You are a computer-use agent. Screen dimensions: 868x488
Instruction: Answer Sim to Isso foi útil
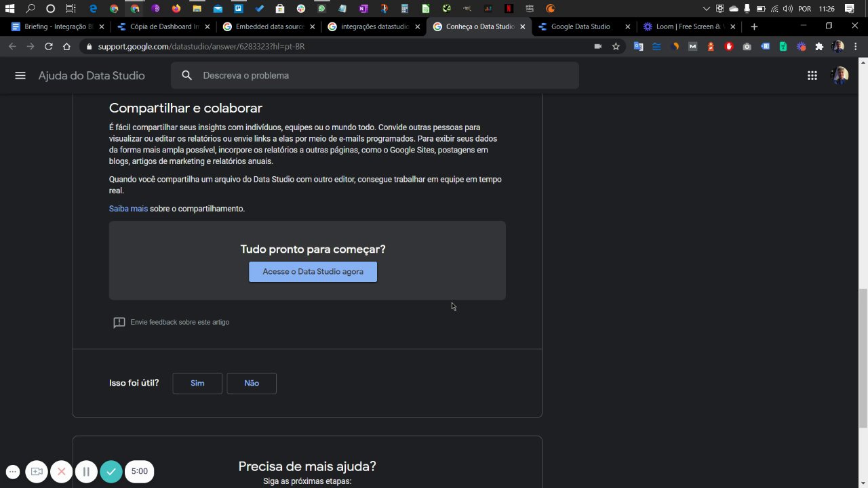click(197, 383)
